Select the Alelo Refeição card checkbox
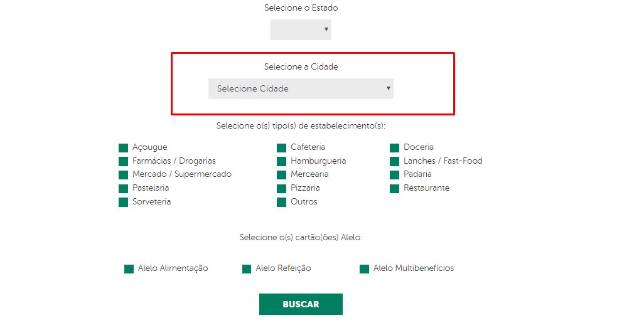This screenshot has width=644, height=323. click(x=247, y=269)
